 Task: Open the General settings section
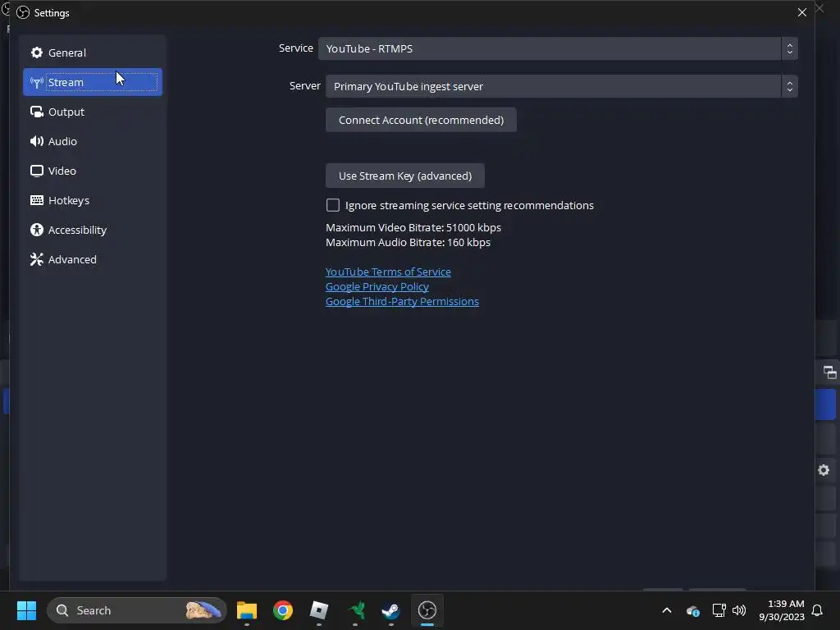pyautogui.click(x=92, y=52)
